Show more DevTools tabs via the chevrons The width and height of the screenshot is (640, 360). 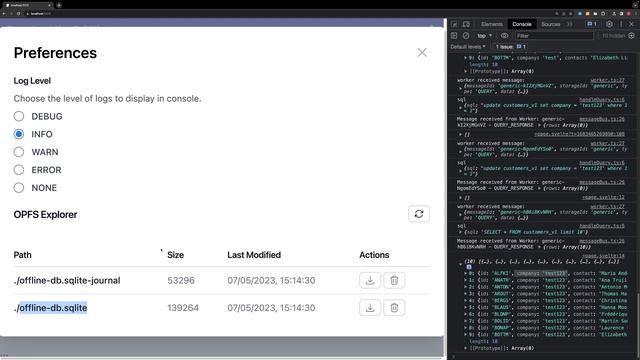click(569, 24)
